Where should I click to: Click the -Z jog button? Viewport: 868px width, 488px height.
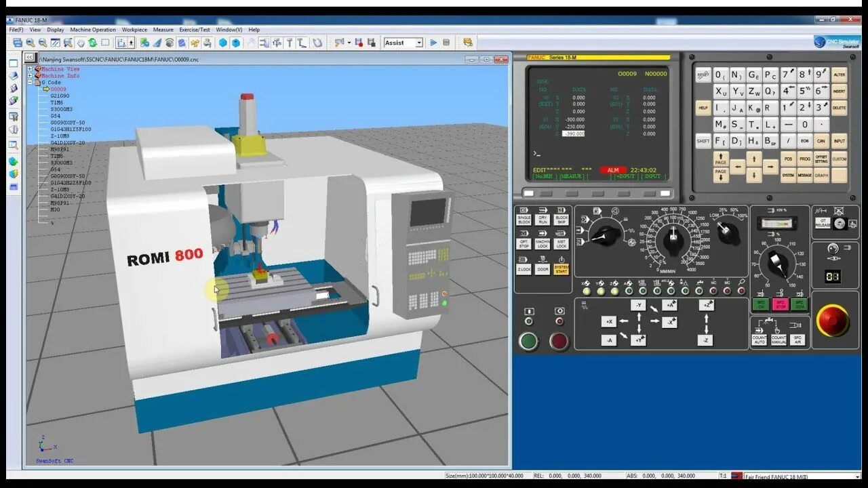point(706,340)
